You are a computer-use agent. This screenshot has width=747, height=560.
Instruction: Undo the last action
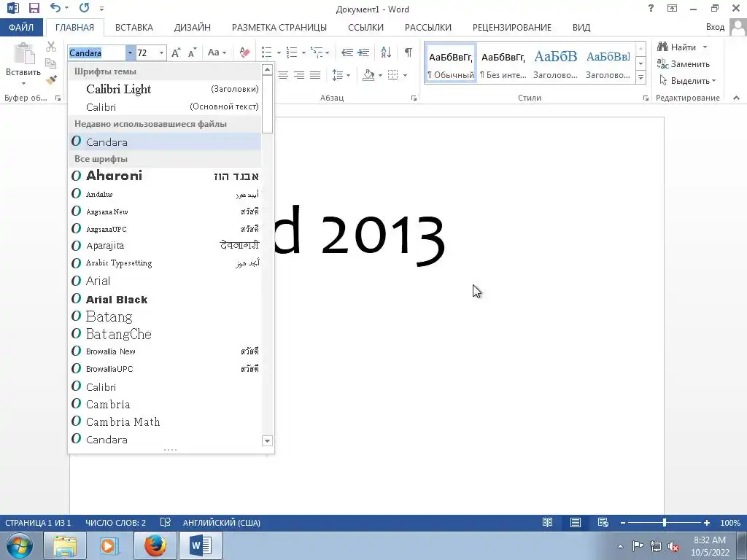pyautogui.click(x=55, y=7)
